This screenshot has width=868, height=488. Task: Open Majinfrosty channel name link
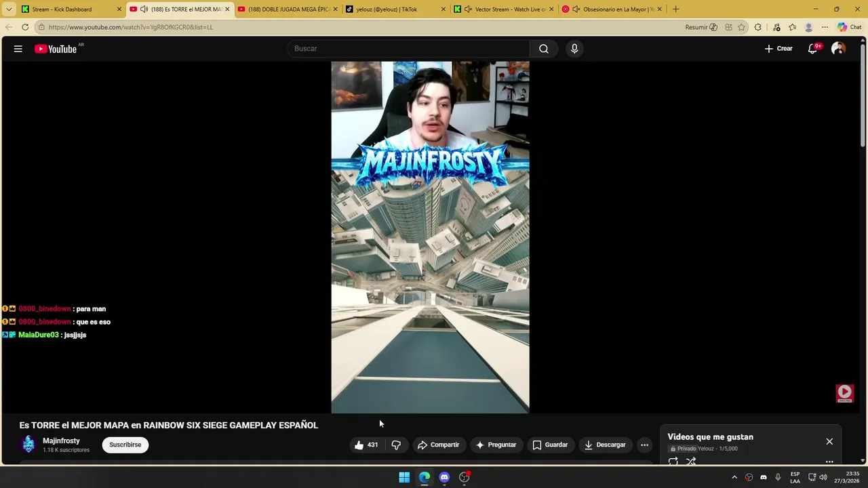(x=61, y=441)
